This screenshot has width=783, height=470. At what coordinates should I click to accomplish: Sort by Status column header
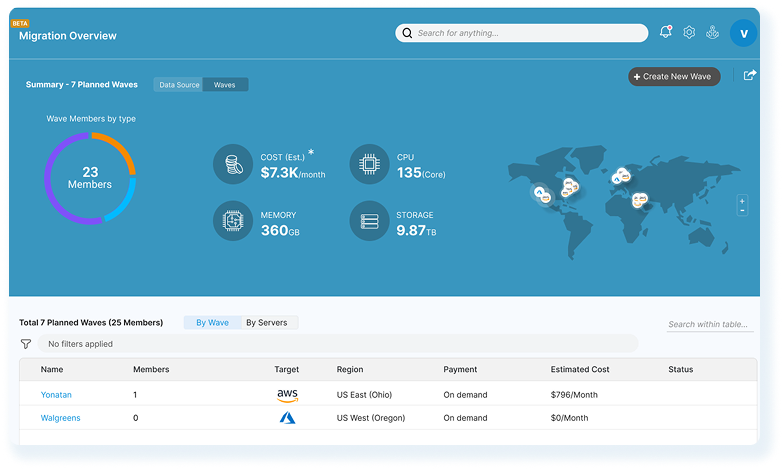pos(681,370)
